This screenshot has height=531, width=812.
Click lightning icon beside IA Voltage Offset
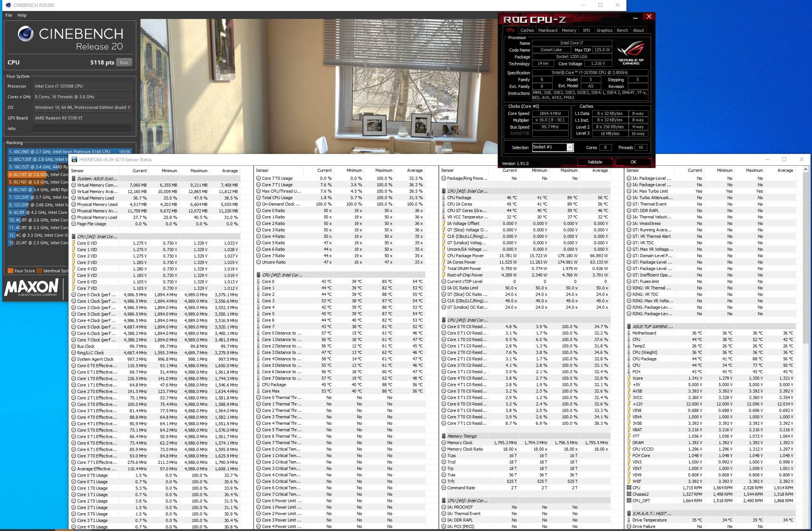click(x=444, y=223)
